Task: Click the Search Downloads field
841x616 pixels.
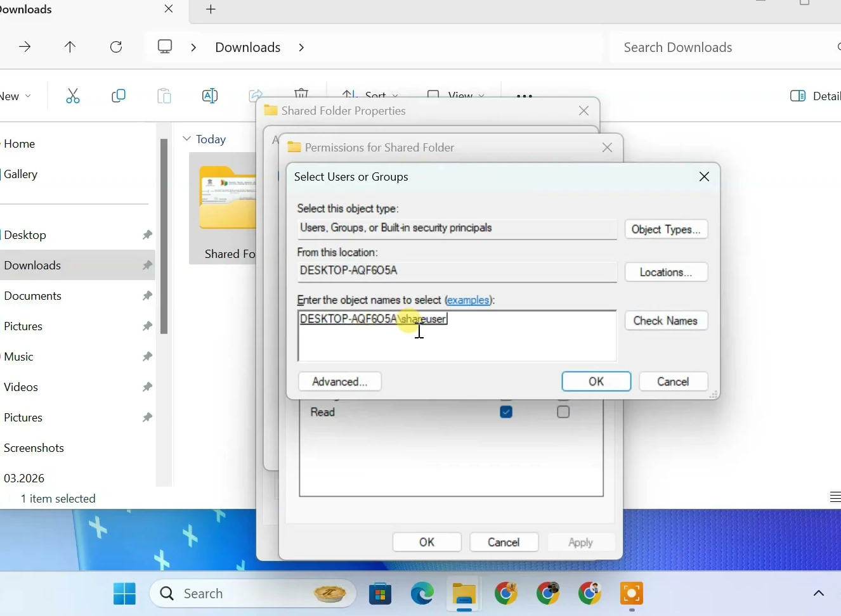Action: [x=726, y=48]
